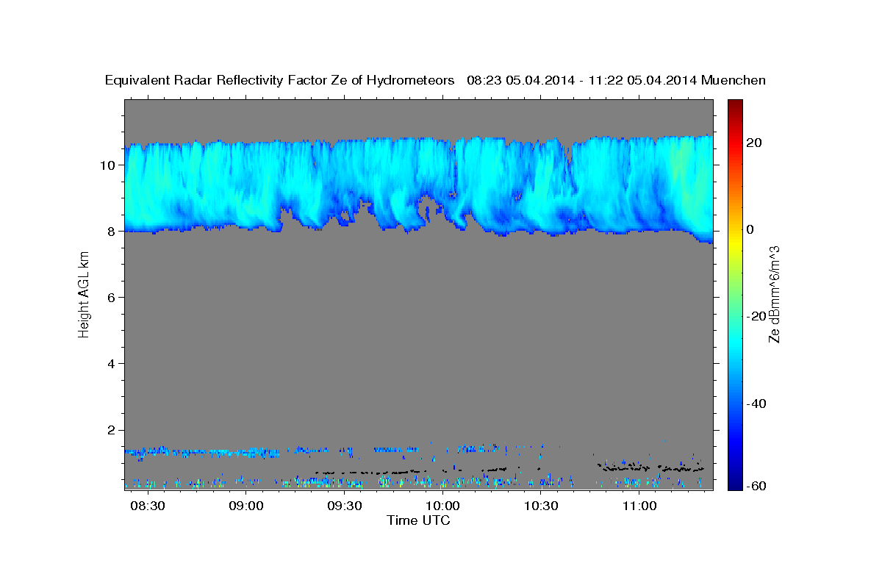Click the dark blue bottom of the colorbar
Image resolution: width=882 pixels, height=588 pixels.
[735, 484]
